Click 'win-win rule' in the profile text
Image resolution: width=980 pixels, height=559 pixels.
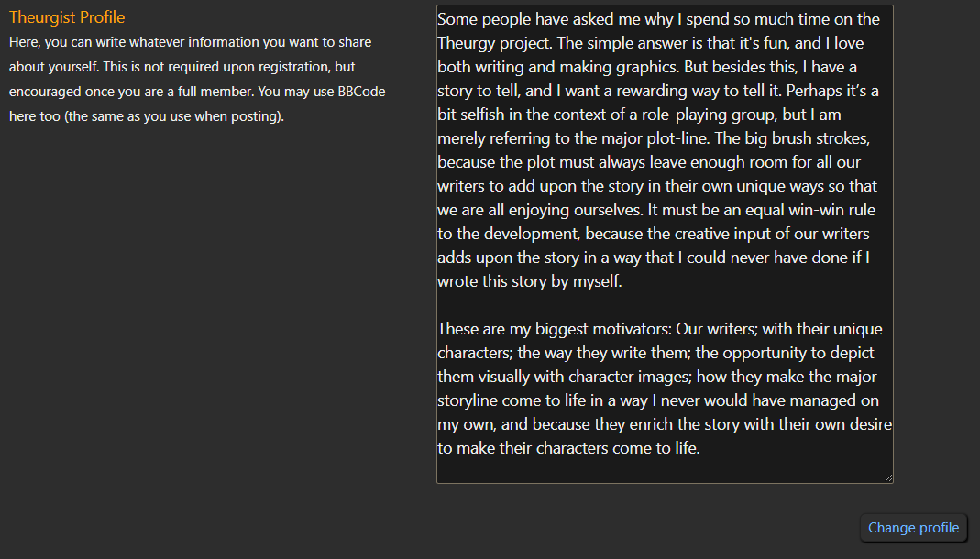831,210
